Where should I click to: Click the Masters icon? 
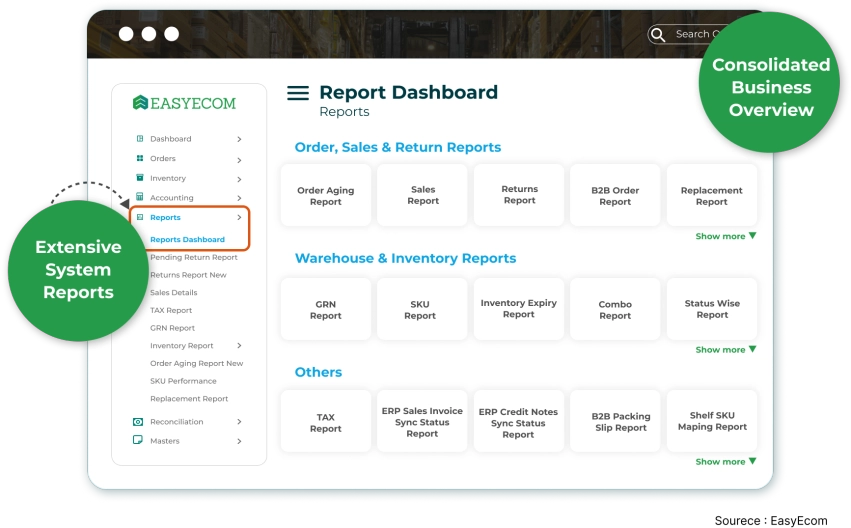coord(138,440)
